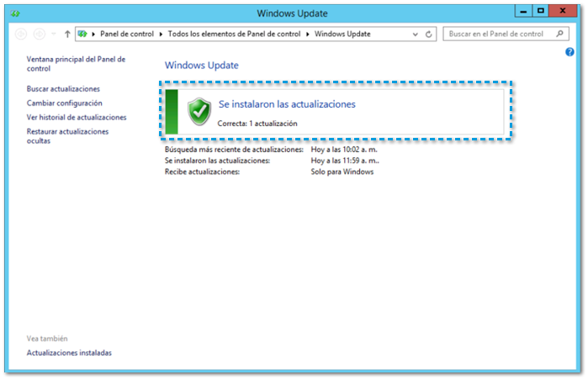Open 'Ventana principal del Panel de control'
Image resolution: width=588 pixels, height=380 pixels.
(76, 64)
